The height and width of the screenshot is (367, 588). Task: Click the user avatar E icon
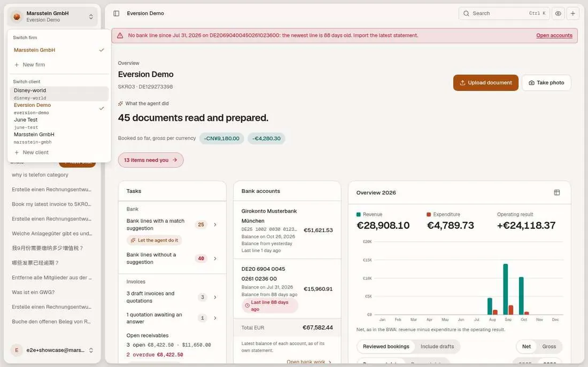(17, 350)
